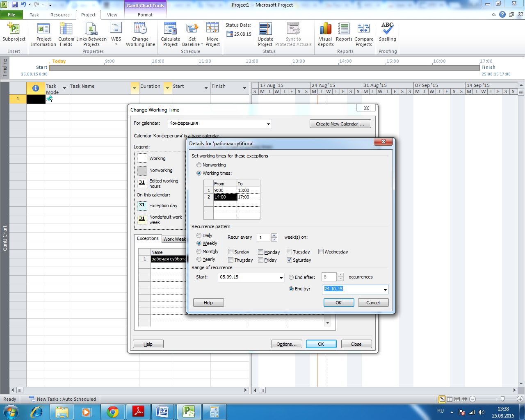525x420 pixels.
Task: Open Google Chrome from the taskbar
Action: point(112,411)
